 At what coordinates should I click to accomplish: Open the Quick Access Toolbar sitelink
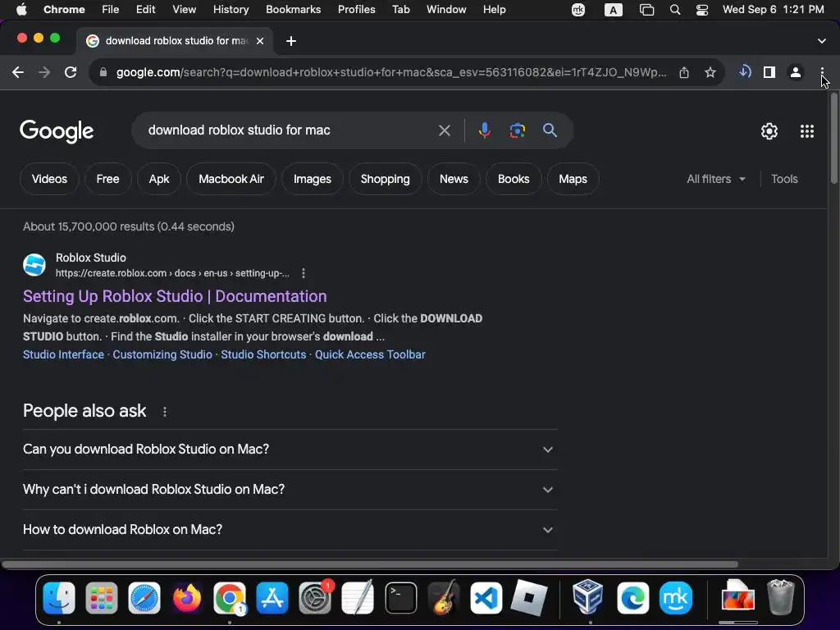pyautogui.click(x=370, y=354)
